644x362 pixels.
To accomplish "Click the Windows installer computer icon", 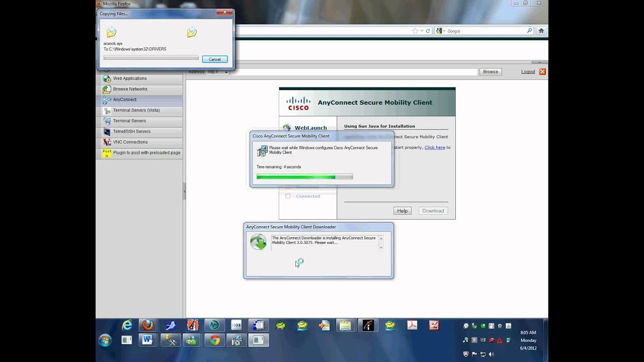I will click(262, 151).
